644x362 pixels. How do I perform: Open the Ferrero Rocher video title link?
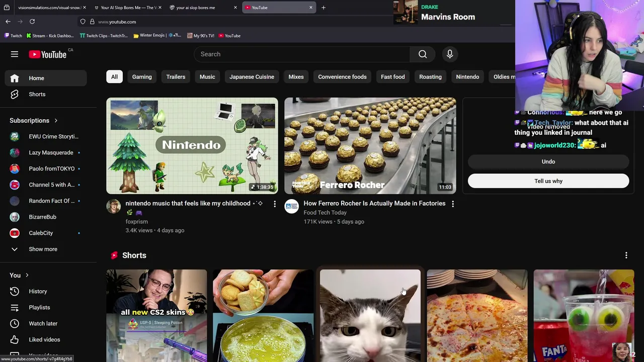[x=374, y=204]
